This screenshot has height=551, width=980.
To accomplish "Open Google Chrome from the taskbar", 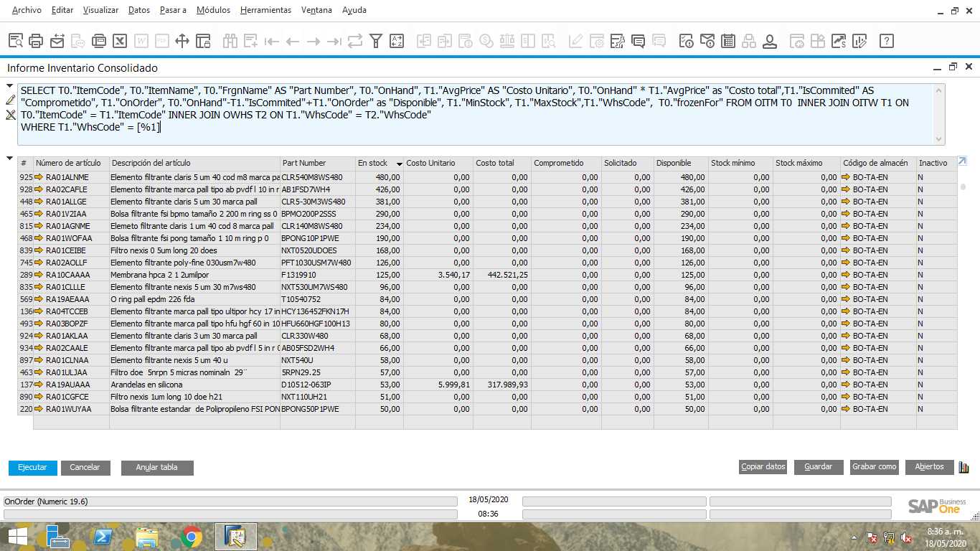I will coord(192,537).
